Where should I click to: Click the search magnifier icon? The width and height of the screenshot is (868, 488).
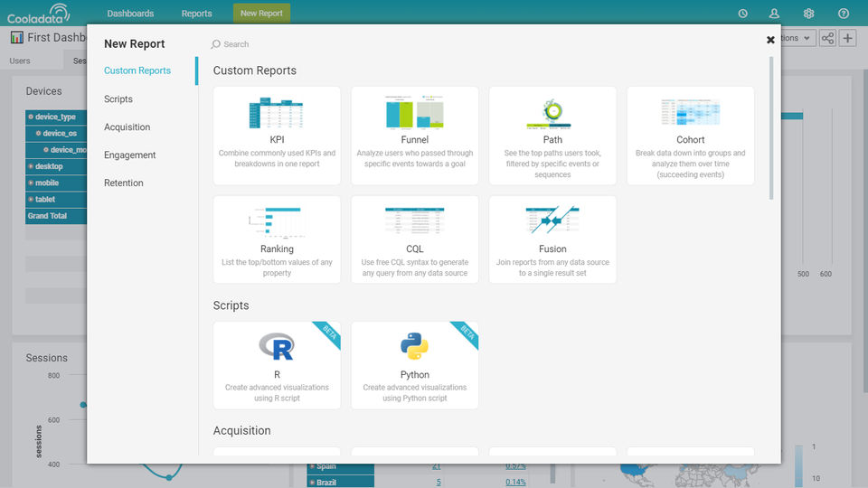[215, 44]
